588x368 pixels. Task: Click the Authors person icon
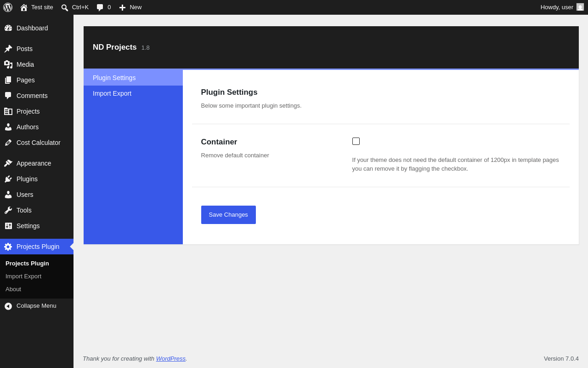(x=8, y=127)
